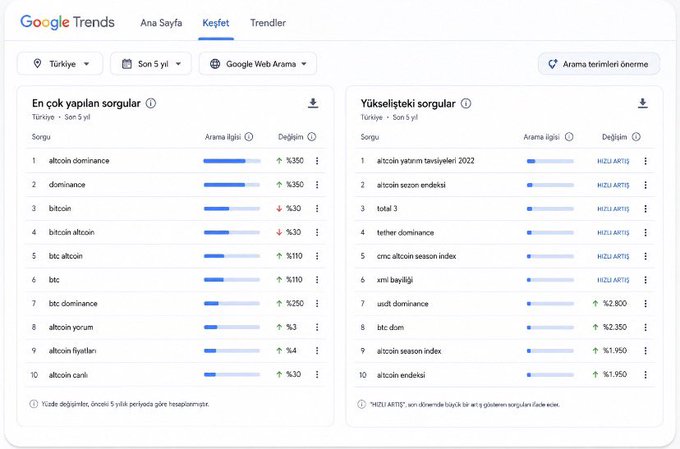
Task: Click Arama ilgisi info icon in right panel
Action: (x=569, y=137)
